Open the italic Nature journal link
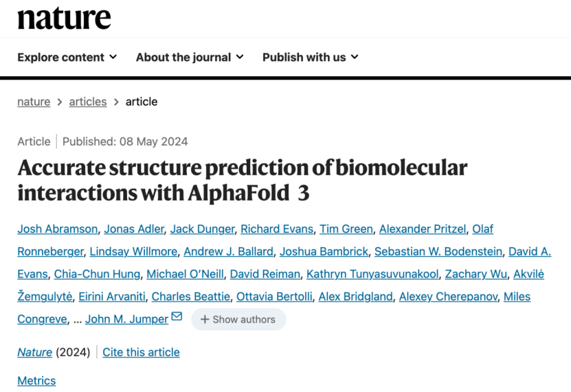571x392 pixels. click(x=34, y=352)
